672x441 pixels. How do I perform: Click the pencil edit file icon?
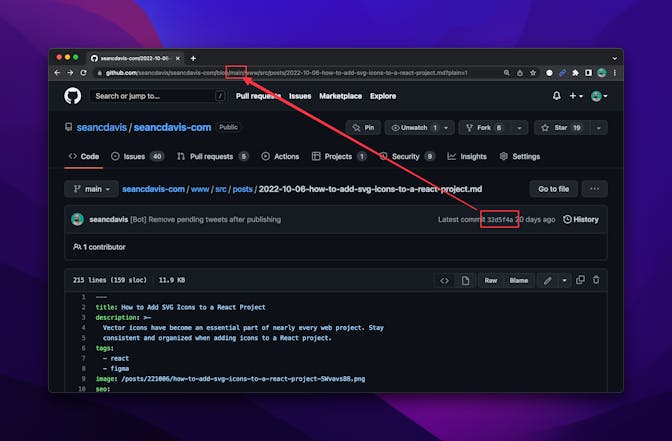tap(547, 280)
